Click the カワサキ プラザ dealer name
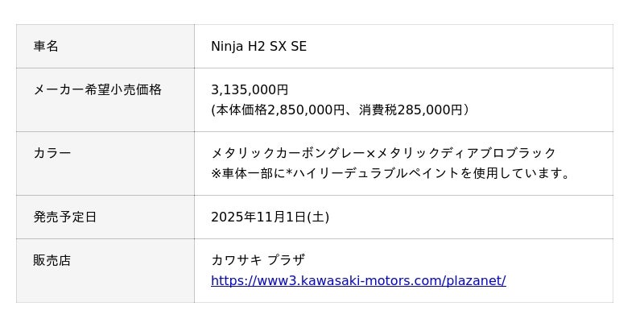644x327 pixels. (258, 261)
